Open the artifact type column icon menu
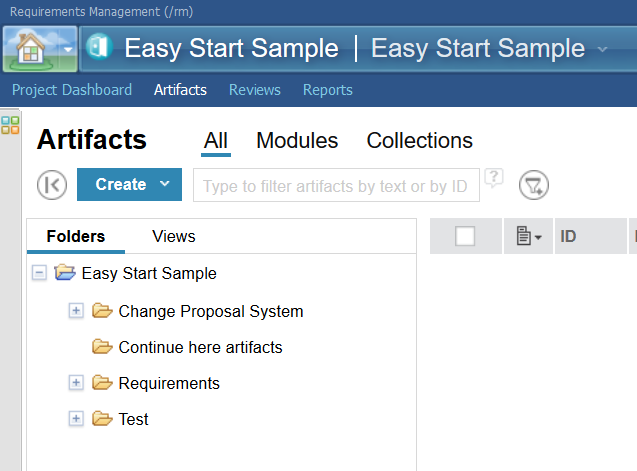The height and width of the screenshot is (471, 637). point(528,237)
